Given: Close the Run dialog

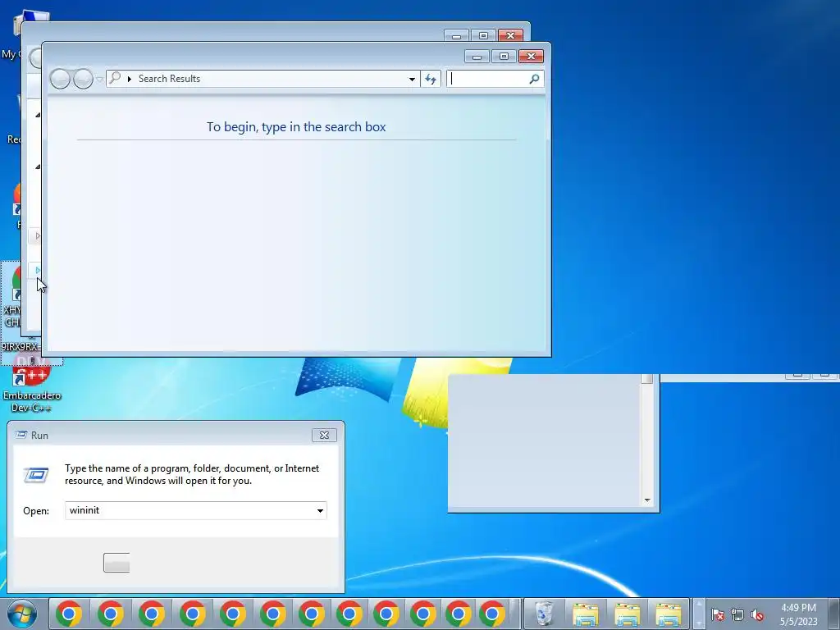Looking at the screenshot, I should coord(324,435).
